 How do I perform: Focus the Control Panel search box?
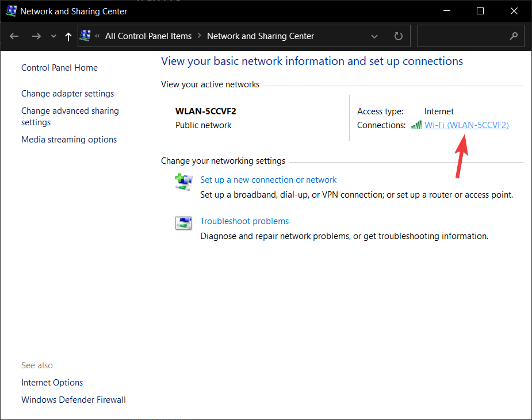(x=470, y=36)
